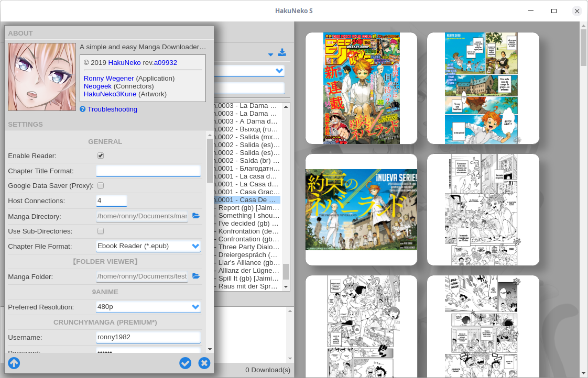Uncheck the Enable Reader checkbox
The height and width of the screenshot is (378, 588).
(101, 155)
